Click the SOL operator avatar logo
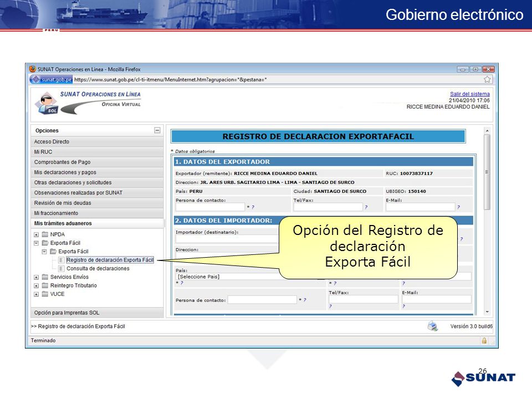The image size is (532, 399). (x=47, y=103)
